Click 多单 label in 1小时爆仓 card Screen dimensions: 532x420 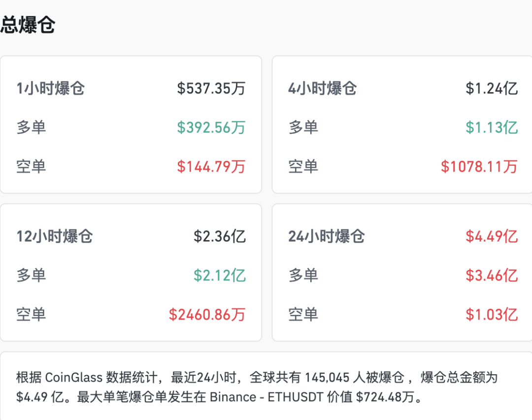pos(31,127)
